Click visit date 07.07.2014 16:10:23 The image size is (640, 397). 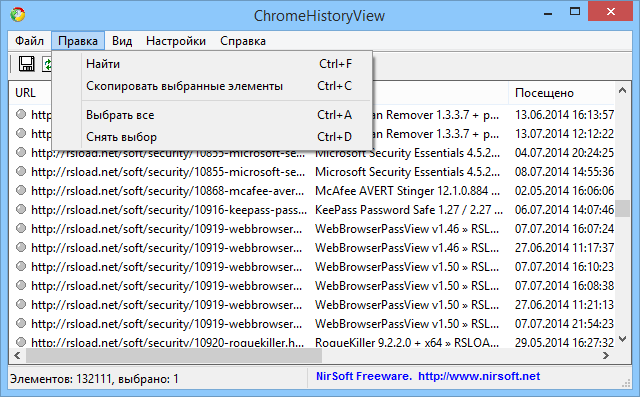pos(564,266)
